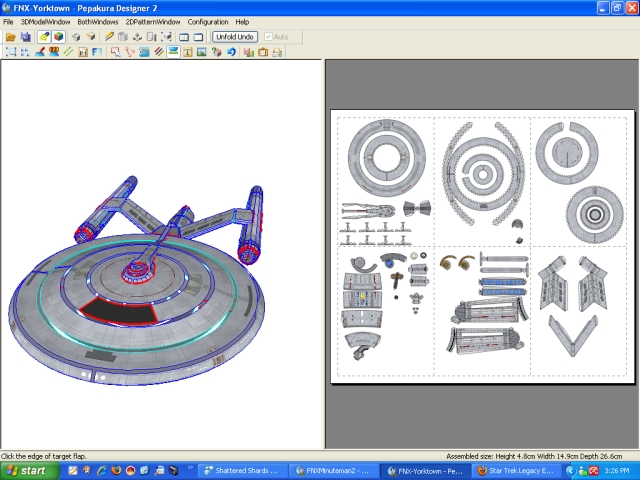Image resolution: width=640 pixels, height=480 pixels.
Task: Click the insert image picture icon
Action: click(x=202, y=52)
